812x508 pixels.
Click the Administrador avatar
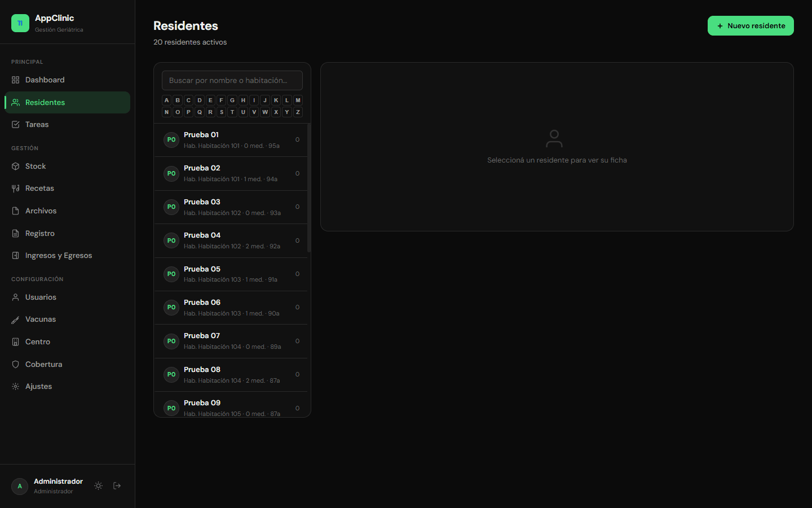coord(20,487)
